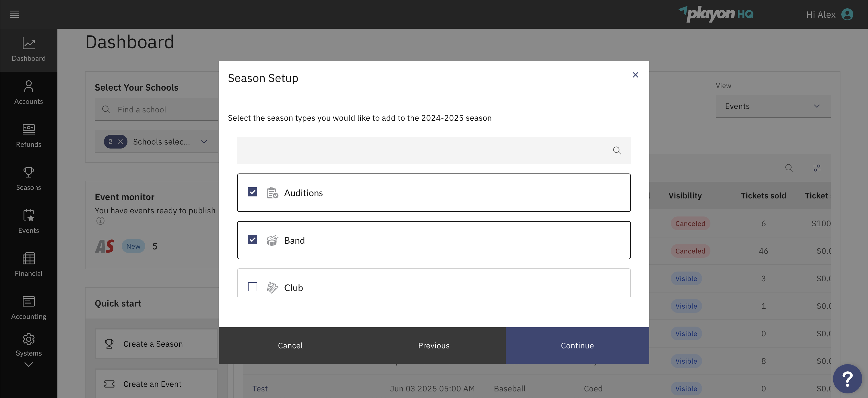Click the AS school logo
Screen dimensions: 868x398
104,246
